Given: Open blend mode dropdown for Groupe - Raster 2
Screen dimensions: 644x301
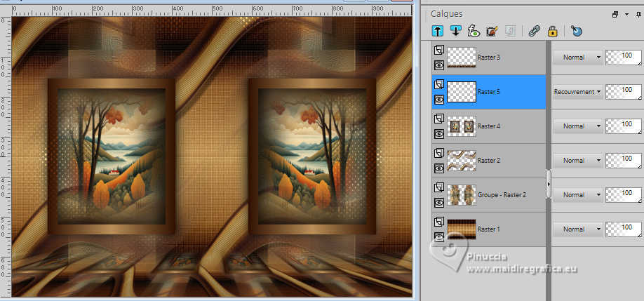Looking at the screenshot, I should click(577, 194).
